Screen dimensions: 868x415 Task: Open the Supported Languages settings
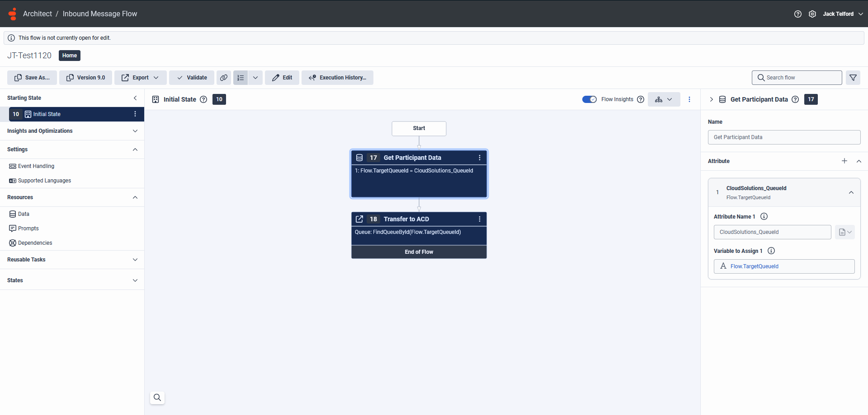coord(44,180)
